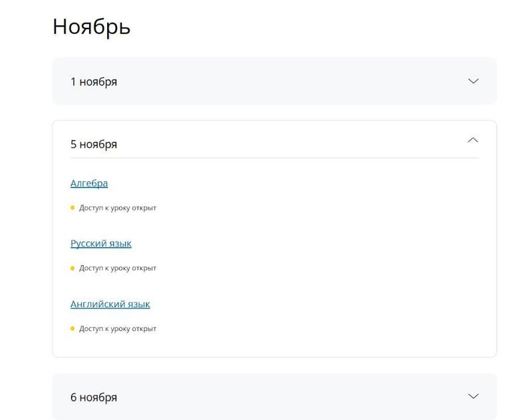Screen dimensions: 532x420
Task: Open the Алгебра lesson link
Action: pos(89,183)
